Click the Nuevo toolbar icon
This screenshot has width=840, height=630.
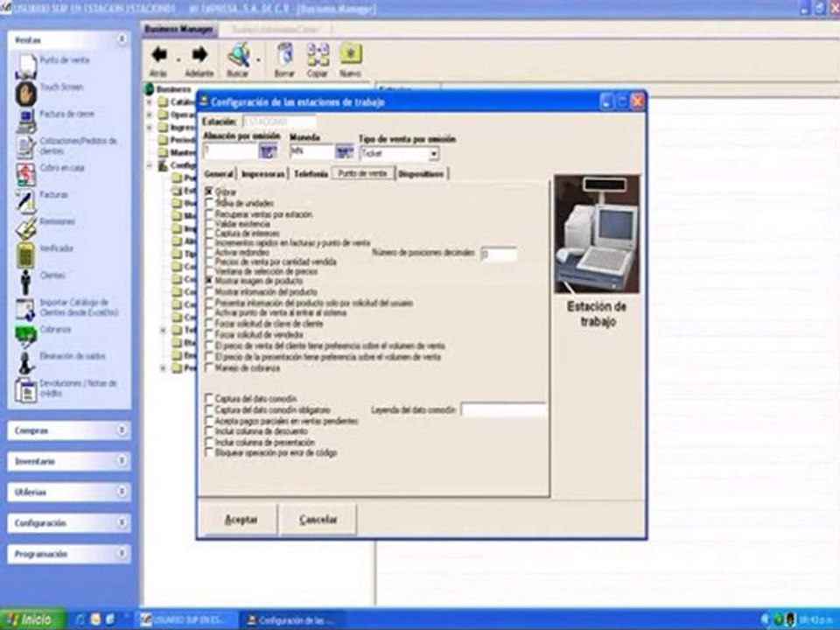click(x=351, y=54)
